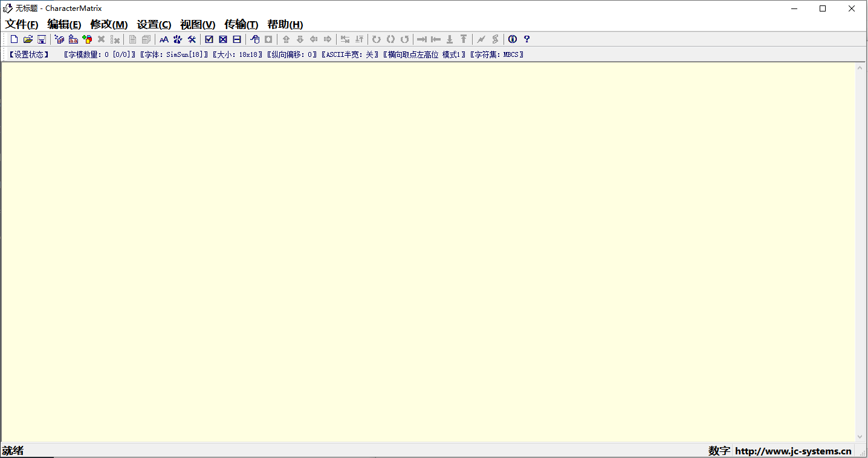Shift the glyph pixels upward
The width and height of the screenshot is (868, 458).
285,39
